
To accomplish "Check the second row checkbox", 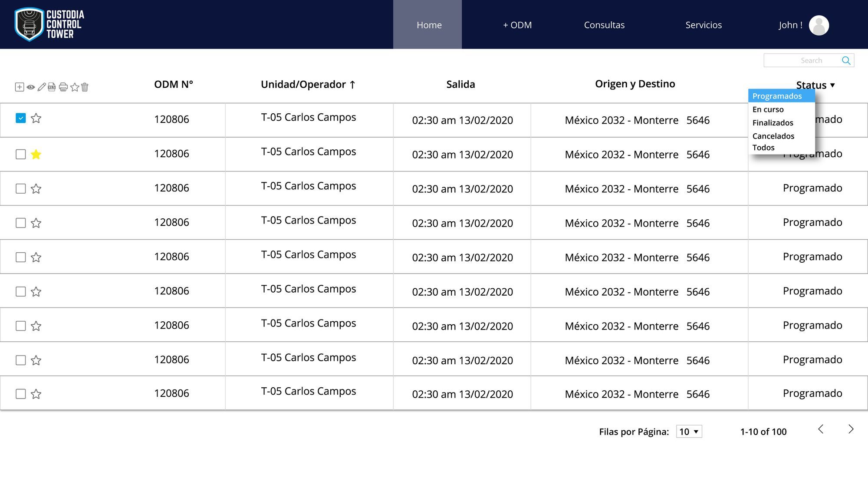I will [20, 154].
